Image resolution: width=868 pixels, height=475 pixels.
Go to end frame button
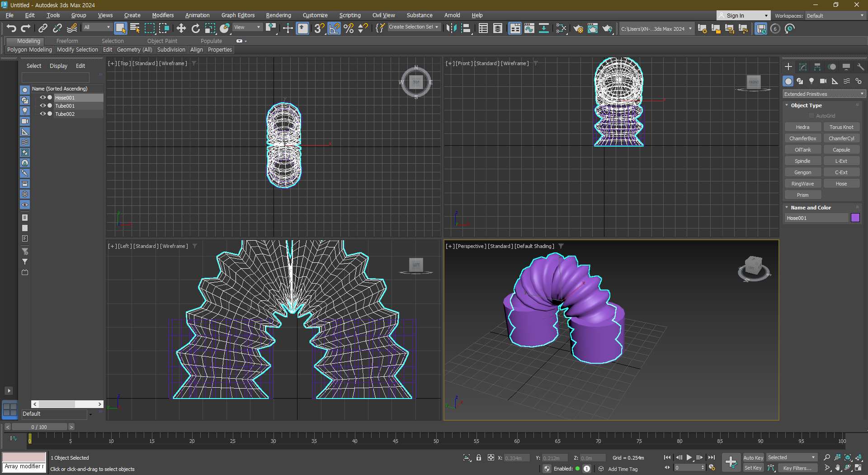click(711, 457)
